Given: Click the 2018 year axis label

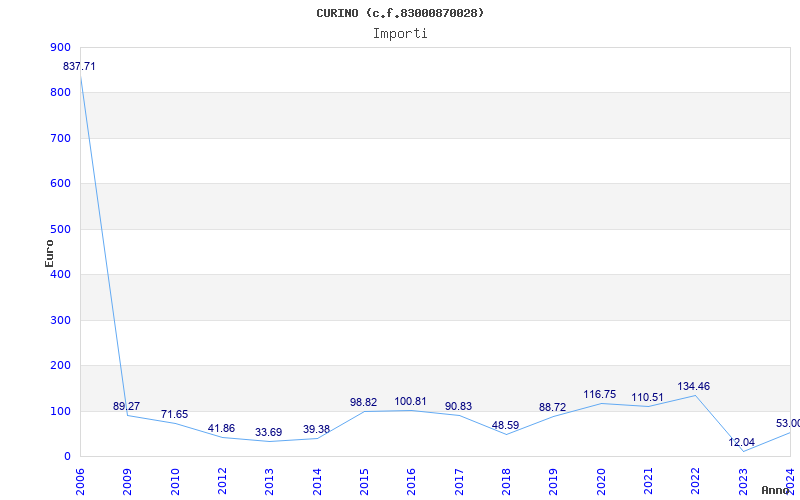Looking at the screenshot, I should coord(506,482).
